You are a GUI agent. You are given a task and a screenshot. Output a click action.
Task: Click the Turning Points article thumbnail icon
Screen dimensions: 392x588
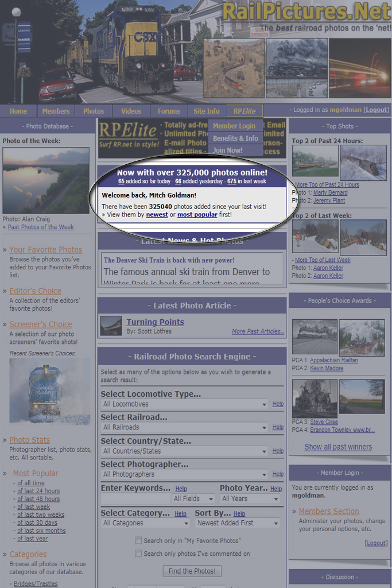pos(111,326)
